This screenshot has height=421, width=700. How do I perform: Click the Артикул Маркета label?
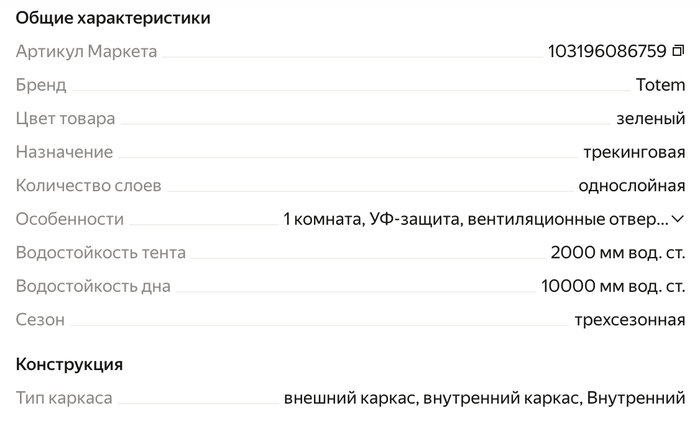tap(87, 51)
